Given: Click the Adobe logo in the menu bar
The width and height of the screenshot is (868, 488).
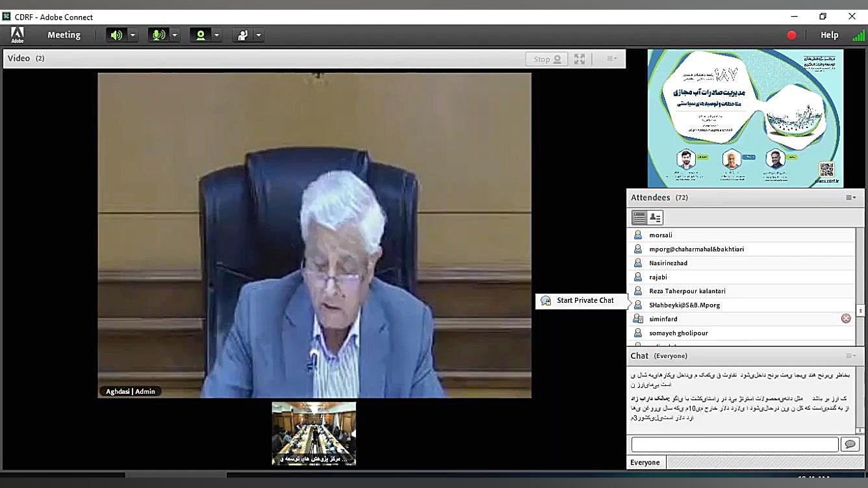Looking at the screenshot, I should (18, 35).
